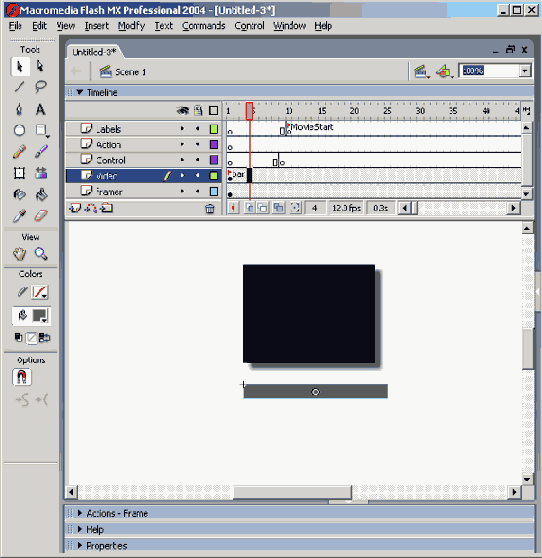Open the Commands menu

(x=204, y=26)
